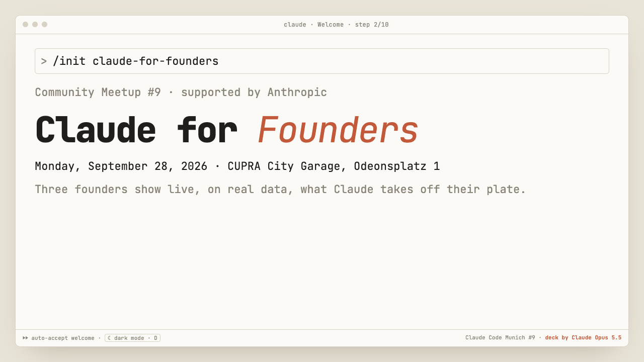Click the orange 'Founders' headline word
Viewport: 644px width, 362px height.
[x=338, y=131]
